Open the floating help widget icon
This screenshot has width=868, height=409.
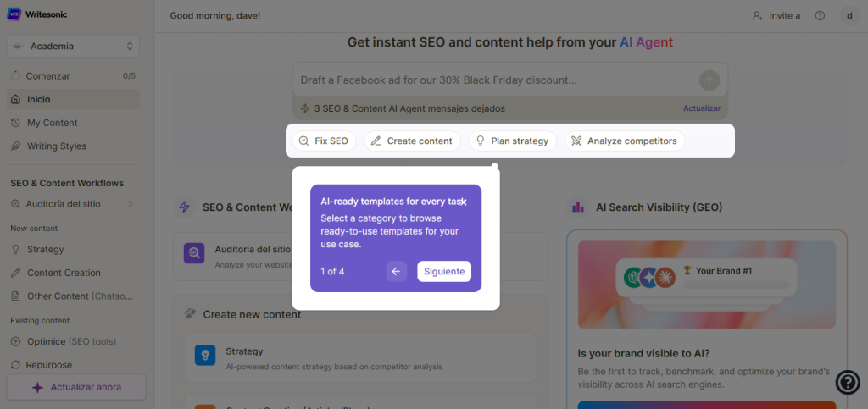[848, 383]
